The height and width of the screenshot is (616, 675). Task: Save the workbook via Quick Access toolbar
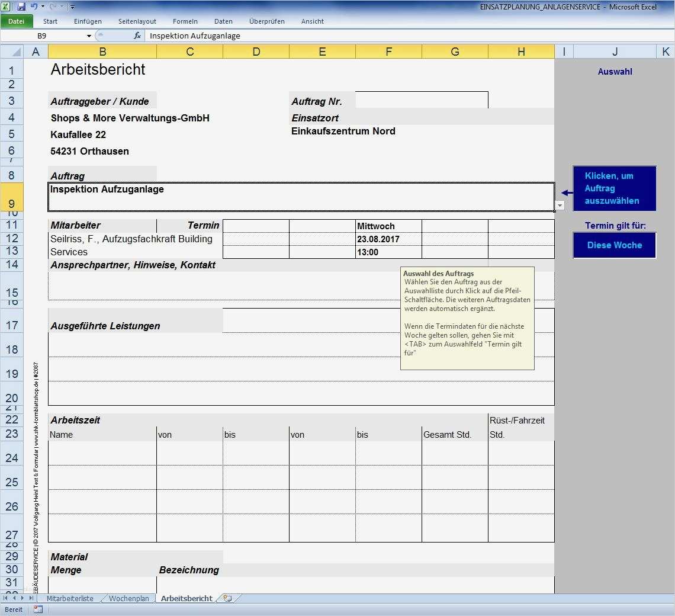point(21,5)
